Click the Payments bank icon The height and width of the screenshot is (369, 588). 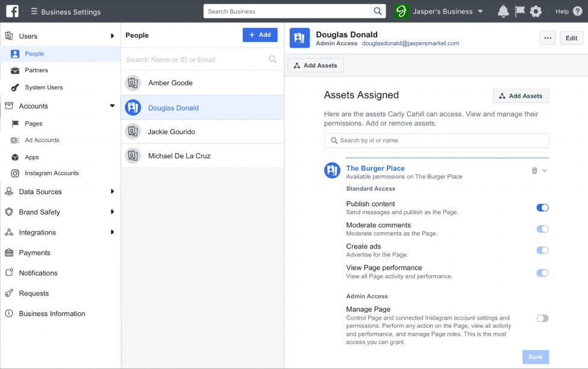9,252
